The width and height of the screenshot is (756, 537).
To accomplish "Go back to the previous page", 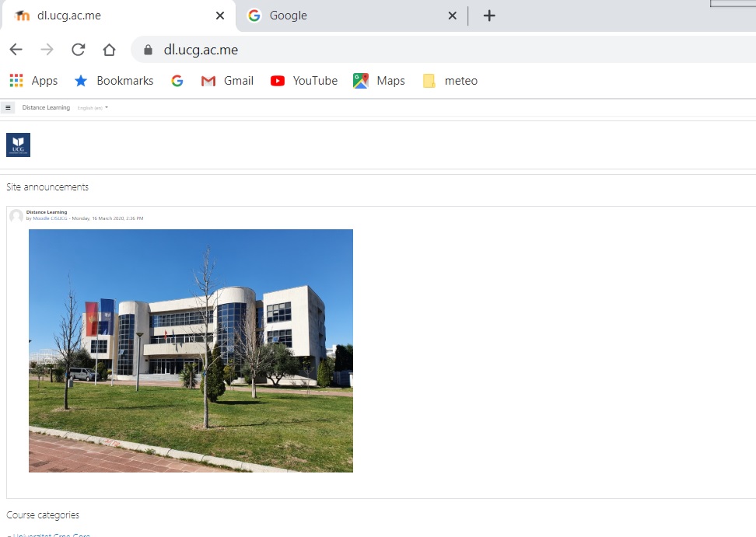I will pyautogui.click(x=16, y=50).
